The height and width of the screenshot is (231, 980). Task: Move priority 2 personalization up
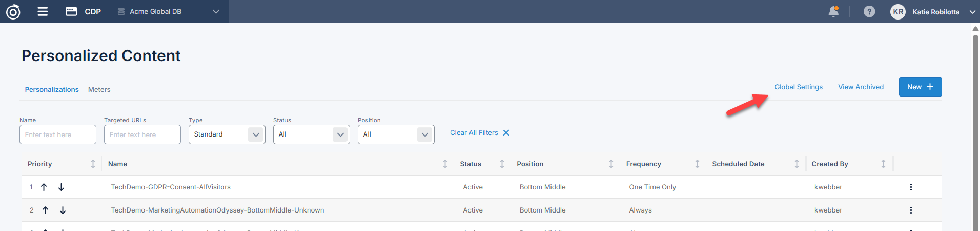[x=46, y=210]
